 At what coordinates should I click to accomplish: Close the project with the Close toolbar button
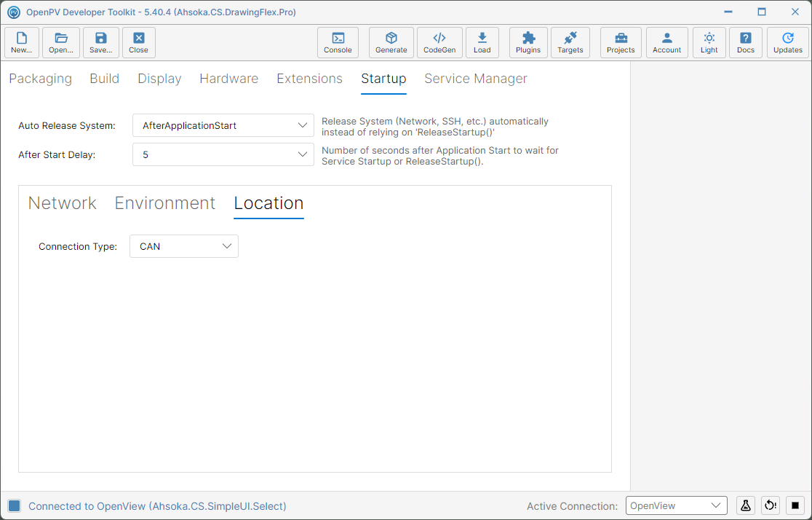pos(139,42)
